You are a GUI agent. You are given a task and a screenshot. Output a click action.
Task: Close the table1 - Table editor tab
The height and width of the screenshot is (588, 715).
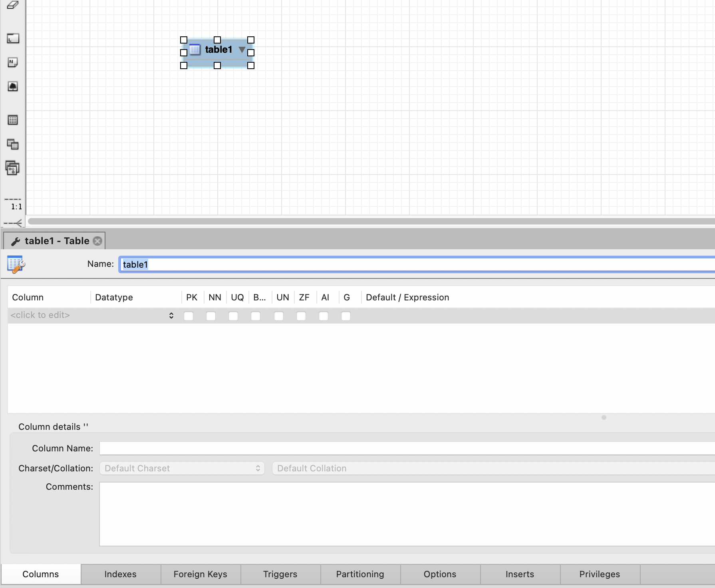[97, 241]
